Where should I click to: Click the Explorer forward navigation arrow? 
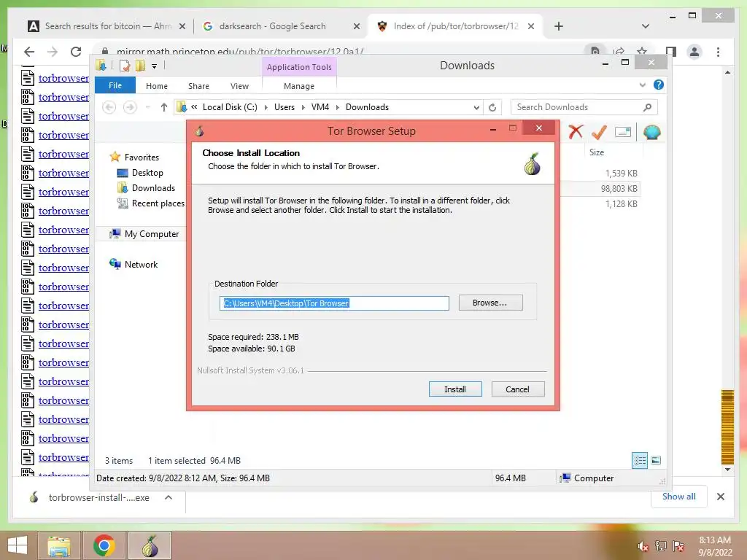tap(130, 107)
